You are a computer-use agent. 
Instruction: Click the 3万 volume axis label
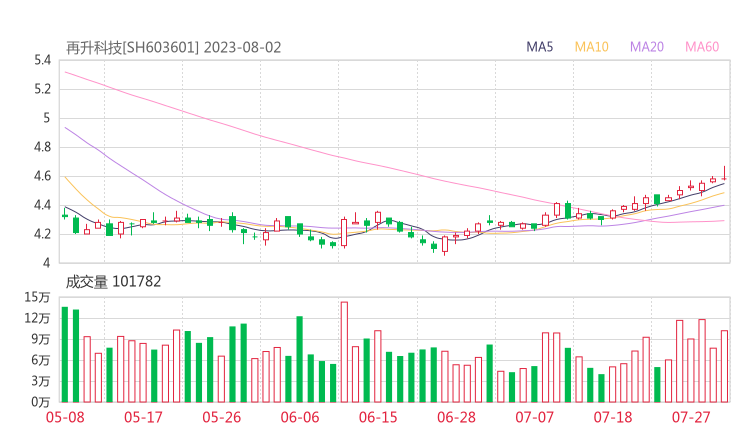tap(41, 381)
